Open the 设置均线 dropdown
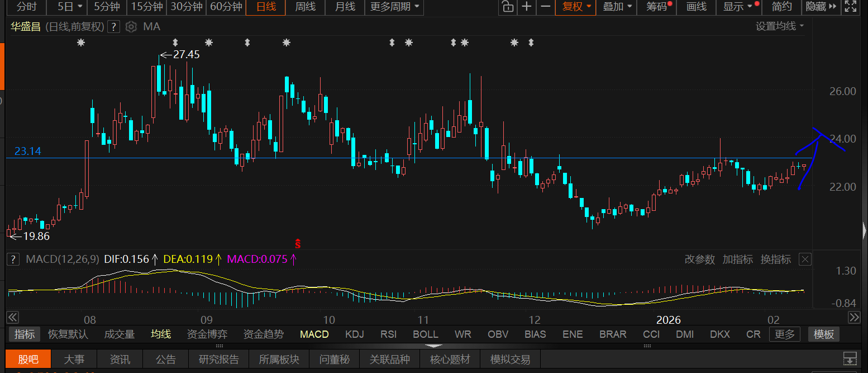 coord(780,26)
